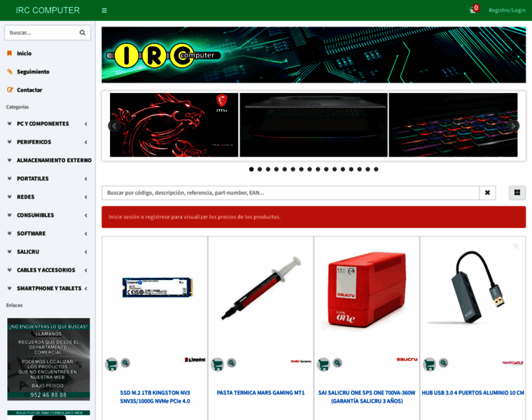Add Pasta Termica Mars Gaming to cart
This screenshot has width=532, height=420.
[x=218, y=365]
